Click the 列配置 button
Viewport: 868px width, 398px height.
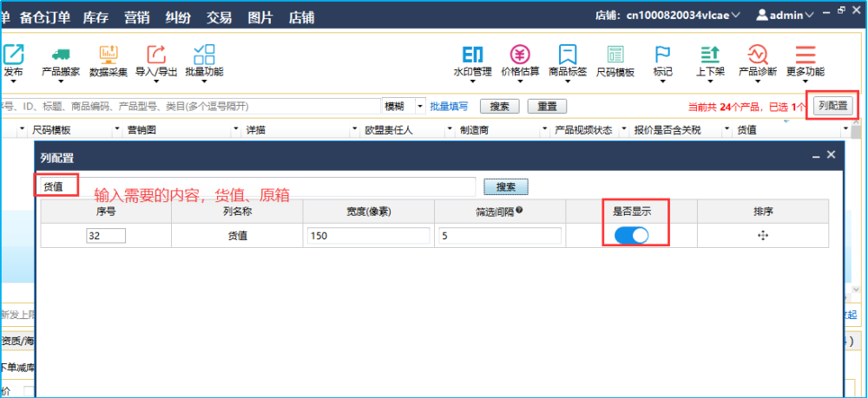tap(833, 106)
